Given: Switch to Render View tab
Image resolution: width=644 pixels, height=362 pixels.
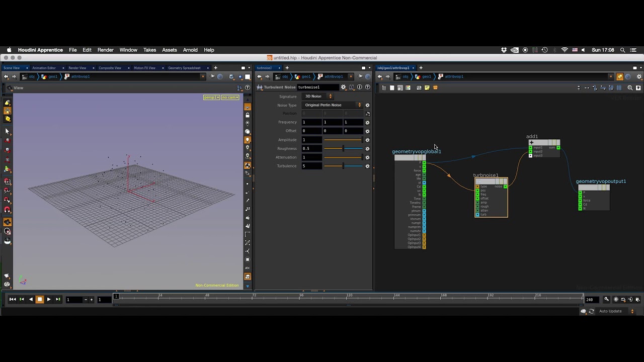Looking at the screenshot, I should pos(77,68).
